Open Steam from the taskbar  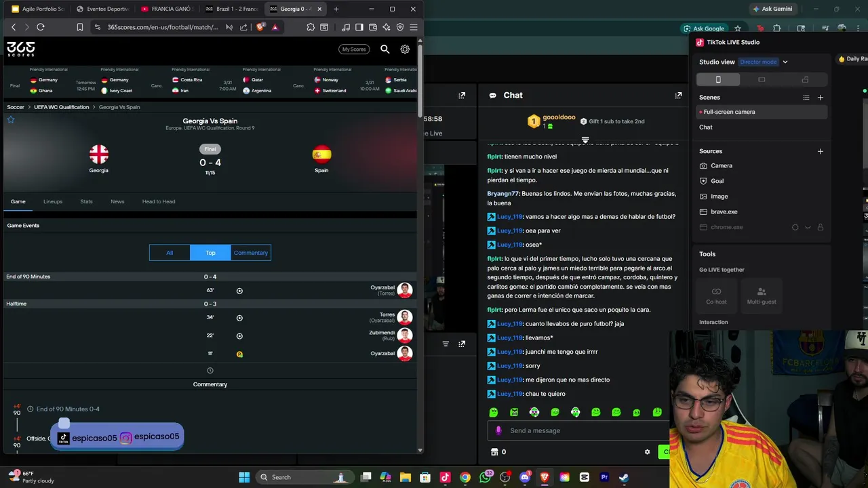click(x=624, y=477)
